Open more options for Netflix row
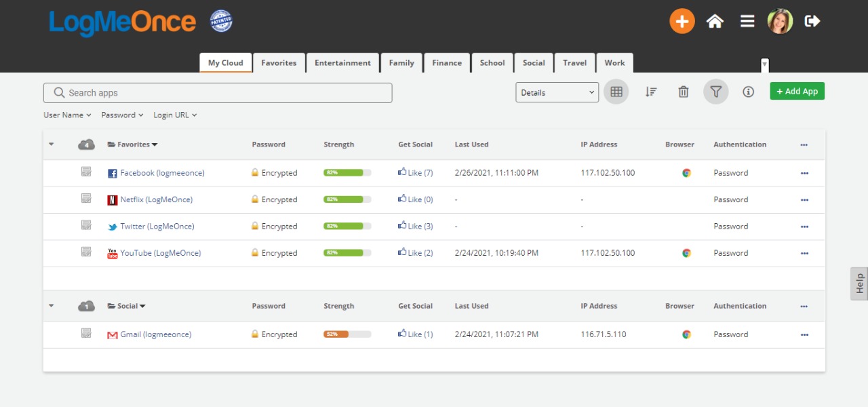 pyautogui.click(x=804, y=199)
